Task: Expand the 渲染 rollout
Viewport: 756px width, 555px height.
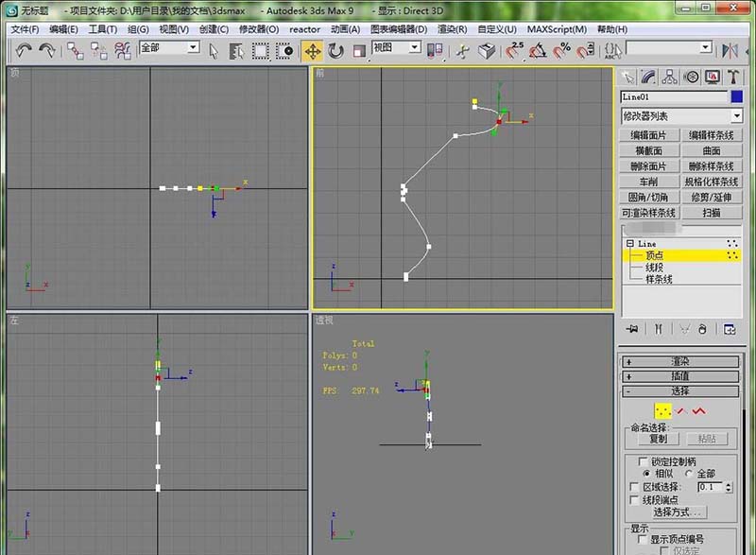Action: pyautogui.click(x=680, y=361)
